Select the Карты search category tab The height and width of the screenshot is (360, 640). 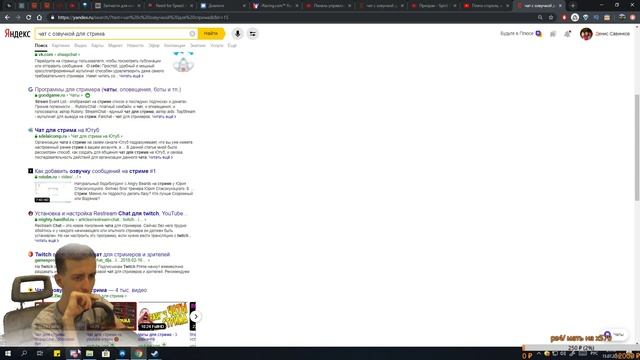click(x=97, y=46)
